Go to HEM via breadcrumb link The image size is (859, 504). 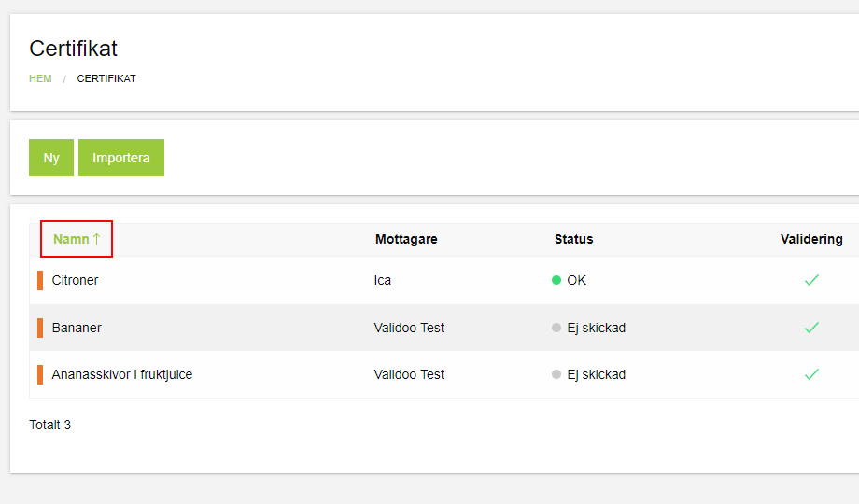click(40, 78)
